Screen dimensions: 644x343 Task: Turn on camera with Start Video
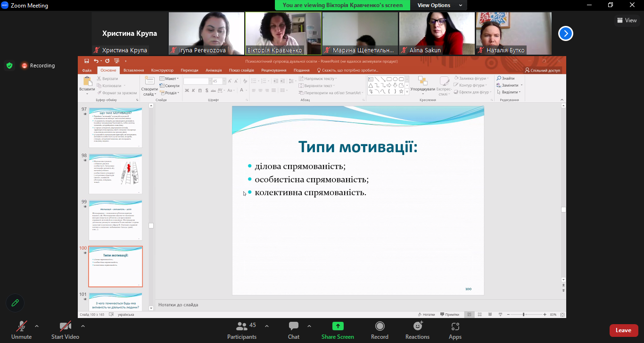(x=65, y=330)
